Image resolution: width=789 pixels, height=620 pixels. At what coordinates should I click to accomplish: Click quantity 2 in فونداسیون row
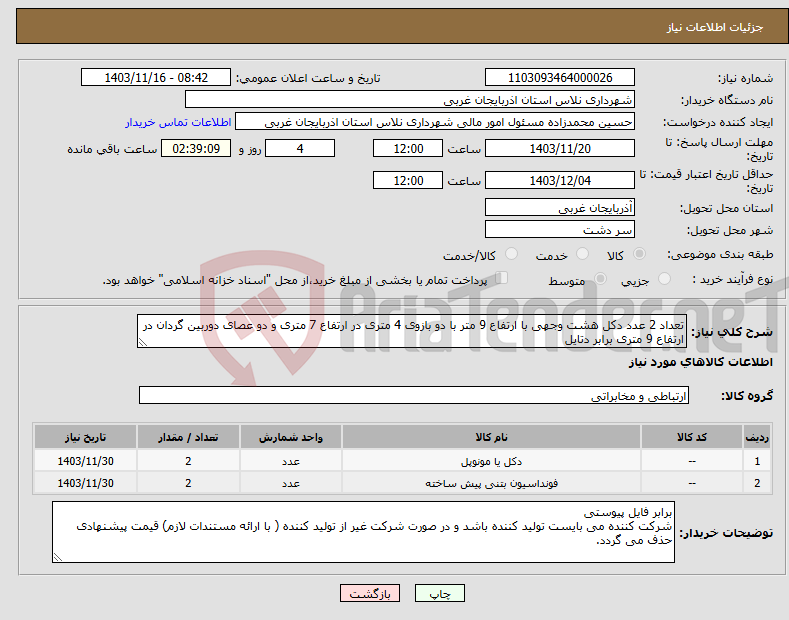click(188, 483)
